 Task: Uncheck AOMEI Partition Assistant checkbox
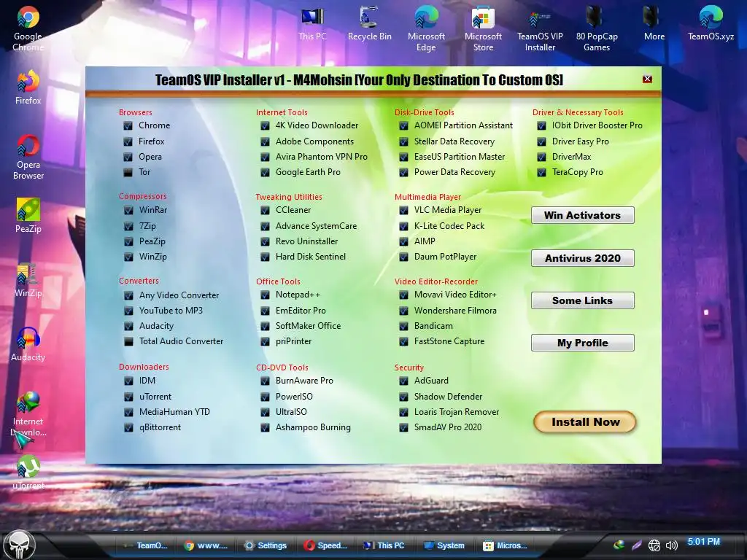403,125
